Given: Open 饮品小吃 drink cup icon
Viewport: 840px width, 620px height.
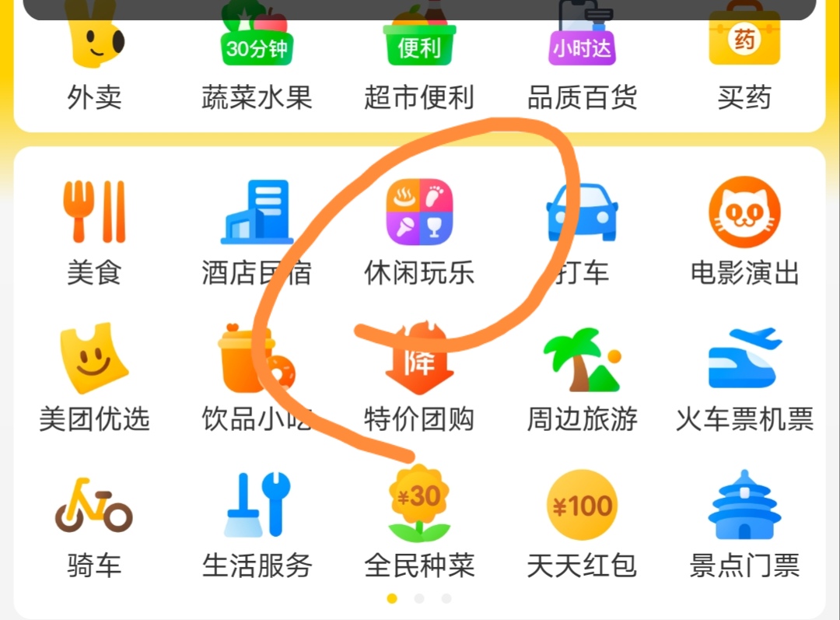Looking at the screenshot, I should click(x=257, y=358).
